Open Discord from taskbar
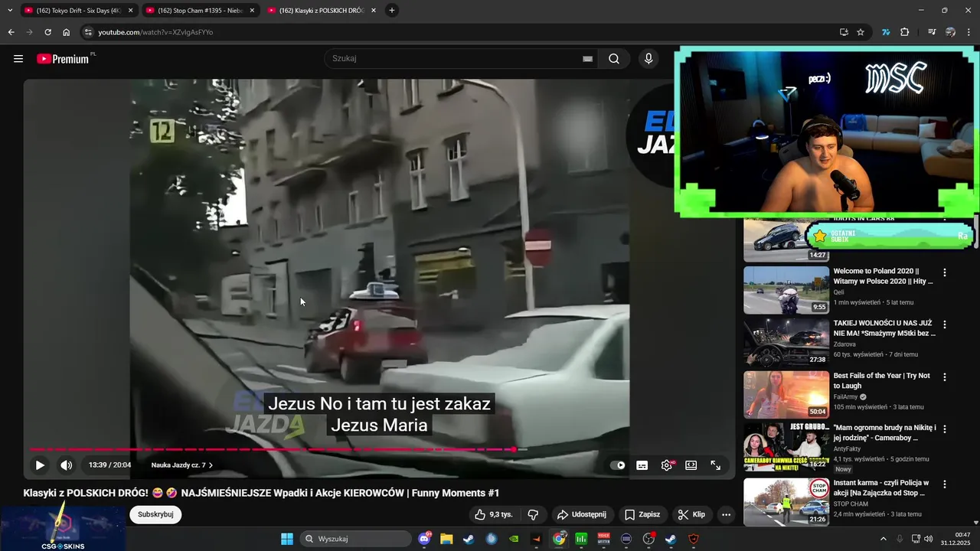 [x=425, y=539]
